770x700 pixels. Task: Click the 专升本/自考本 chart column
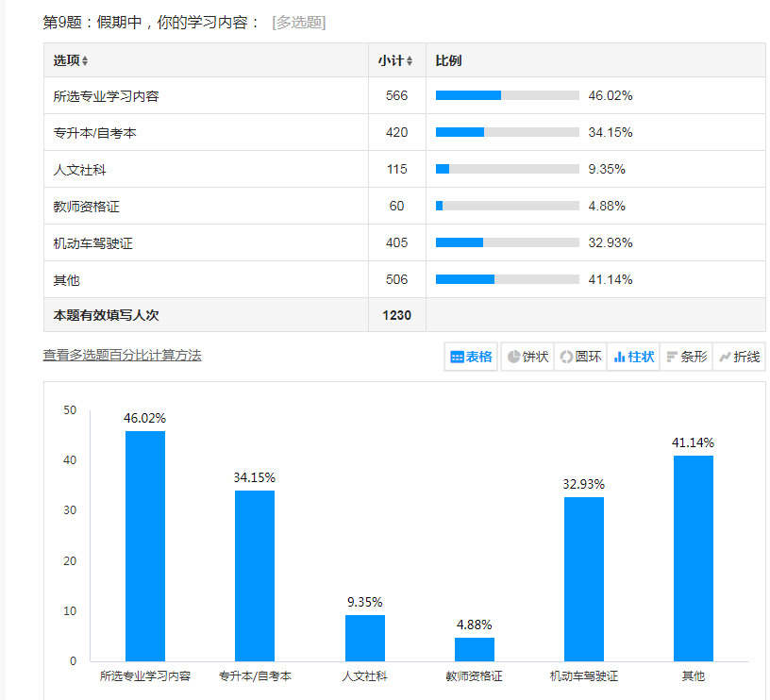(255, 575)
